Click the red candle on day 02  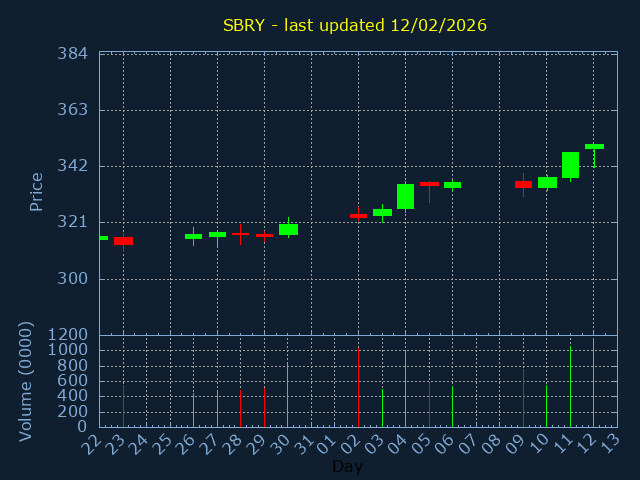tap(358, 215)
